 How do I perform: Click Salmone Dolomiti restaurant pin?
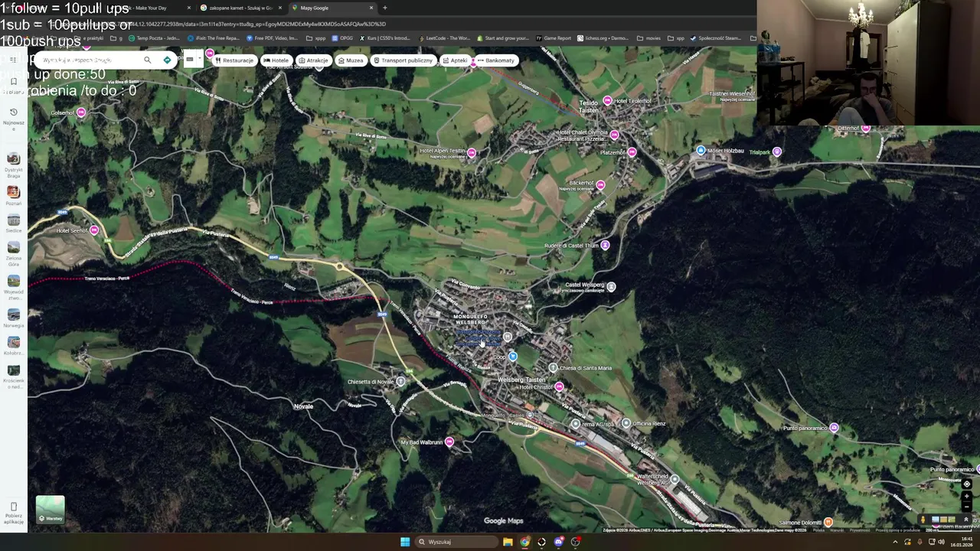tap(828, 522)
